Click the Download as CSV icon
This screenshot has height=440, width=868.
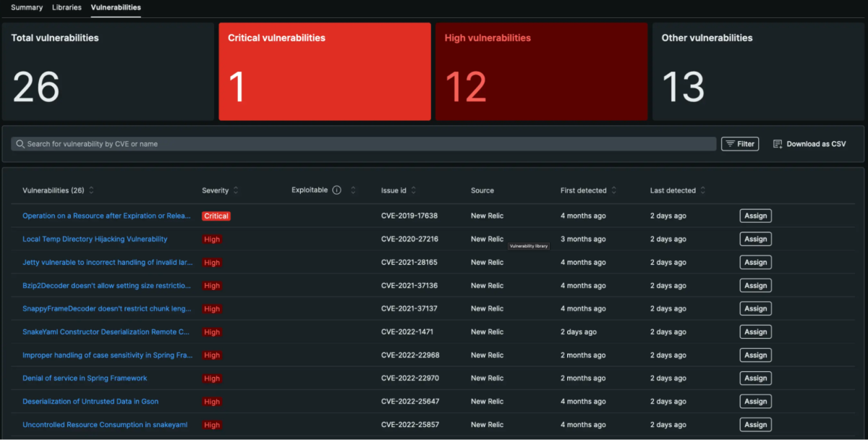776,143
